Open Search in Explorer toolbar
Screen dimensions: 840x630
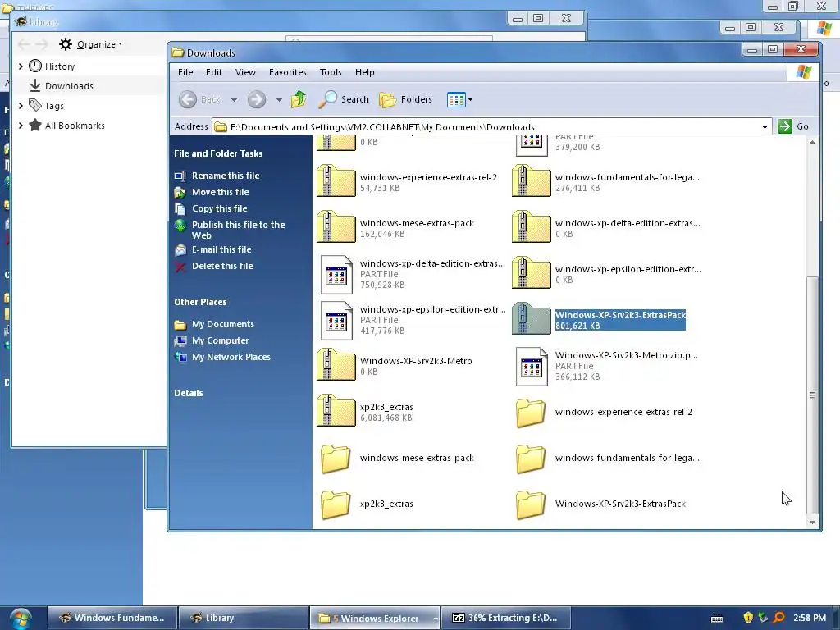(344, 99)
